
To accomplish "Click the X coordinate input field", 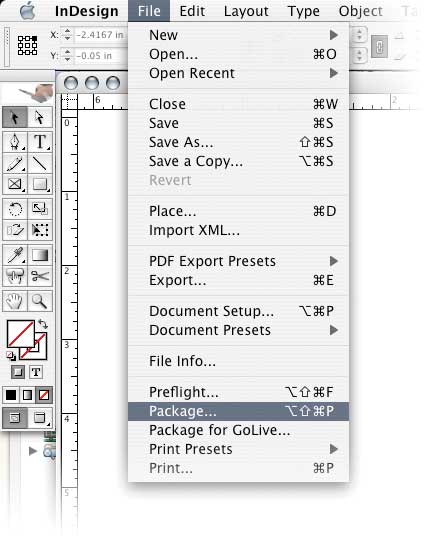I will tap(101, 35).
